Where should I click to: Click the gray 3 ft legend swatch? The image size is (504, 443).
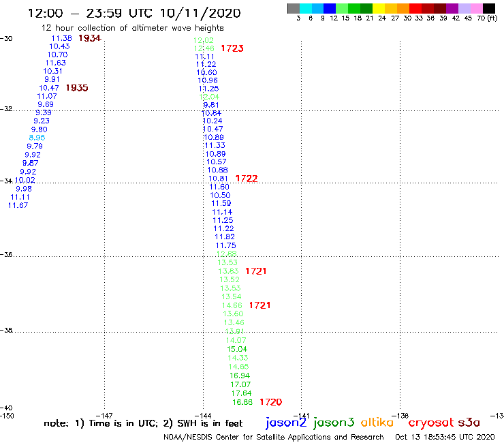(294, 8)
